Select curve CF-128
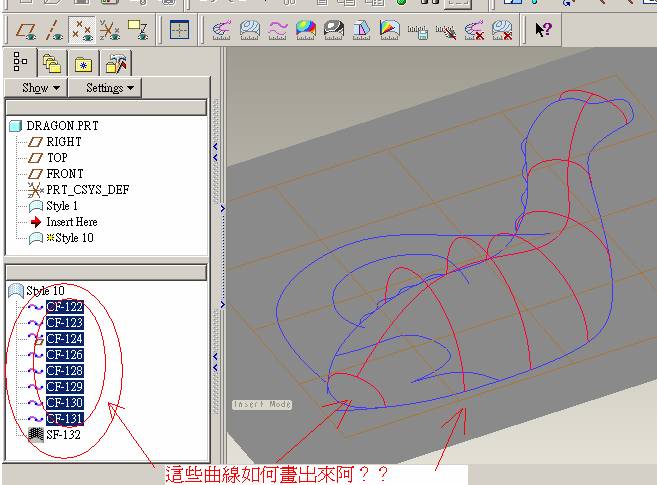This screenshot has width=657, height=485. click(x=65, y=371)
